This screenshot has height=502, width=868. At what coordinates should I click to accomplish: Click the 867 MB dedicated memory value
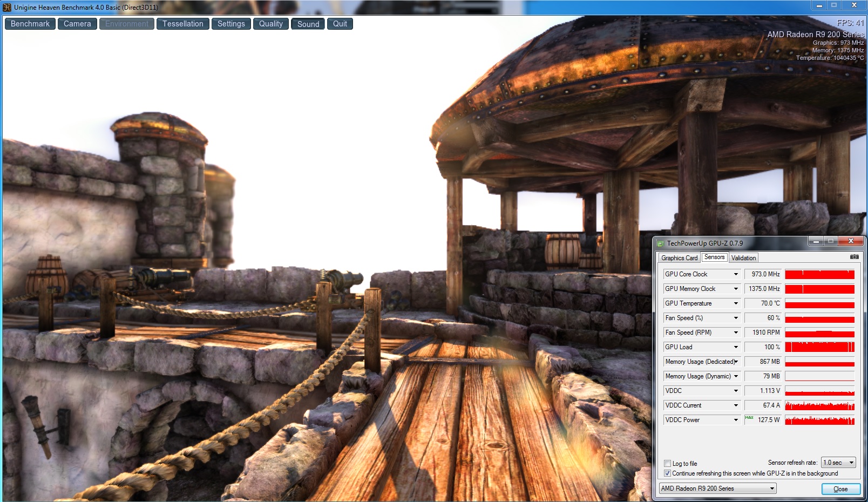point(763,362)
